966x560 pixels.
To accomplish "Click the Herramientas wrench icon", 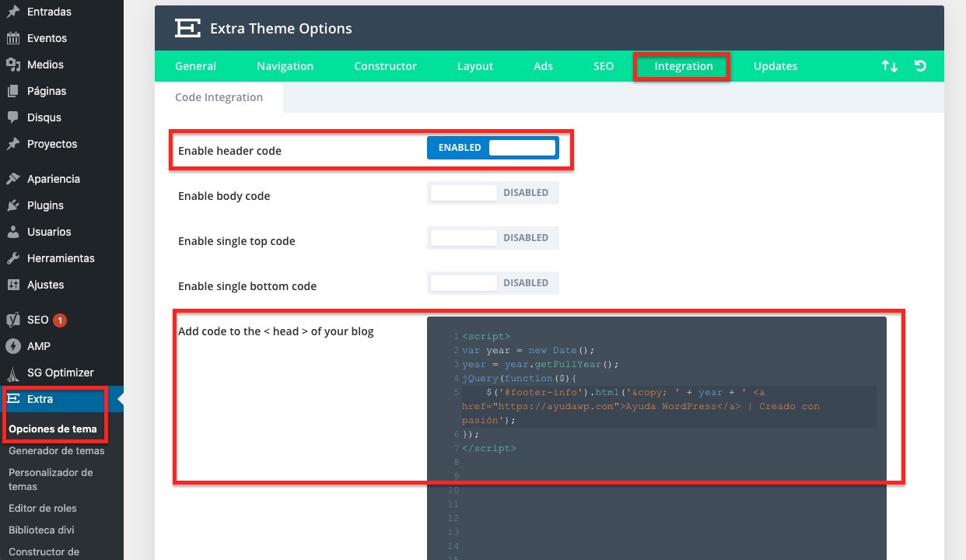I will 13,258.
